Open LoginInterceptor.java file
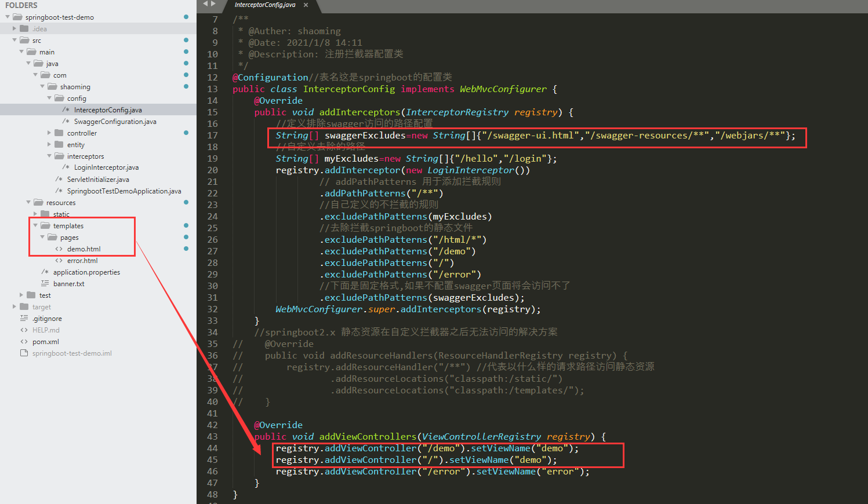The height and width of the screenshot is (504, 868). 106,167
